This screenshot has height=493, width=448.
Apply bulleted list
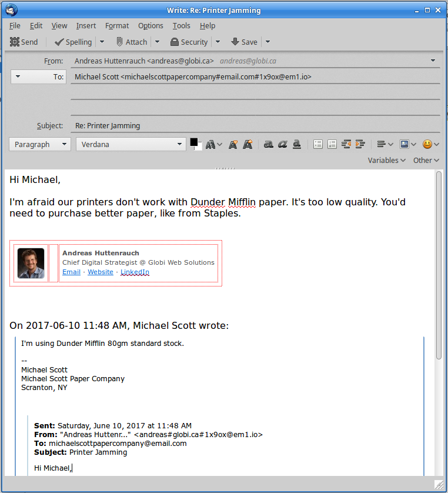pos(318,144)
